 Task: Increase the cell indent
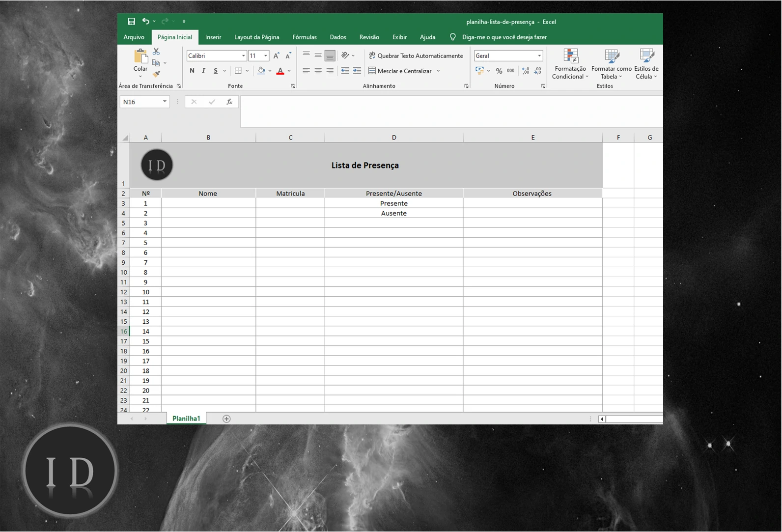(357, 71)
